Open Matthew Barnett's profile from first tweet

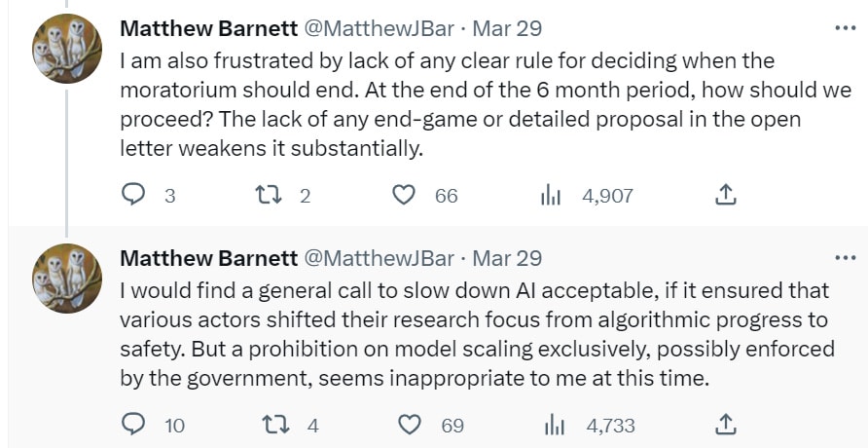(x=208, y=28)
